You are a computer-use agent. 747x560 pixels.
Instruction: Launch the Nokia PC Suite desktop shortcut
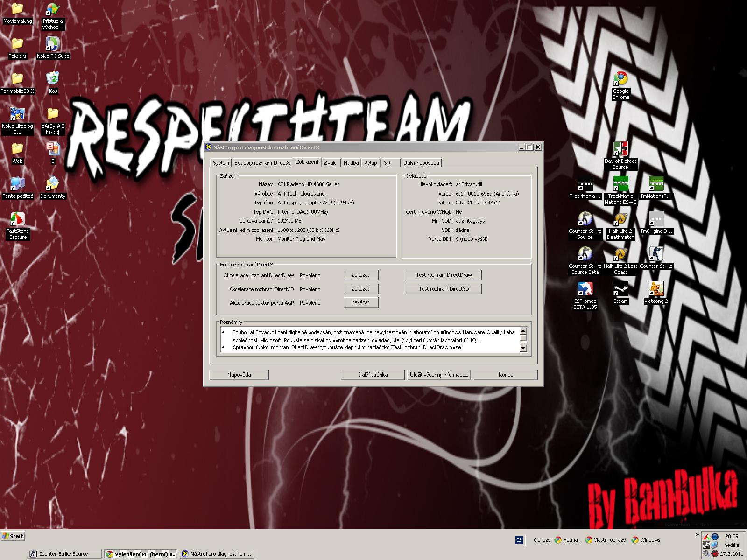53,48
